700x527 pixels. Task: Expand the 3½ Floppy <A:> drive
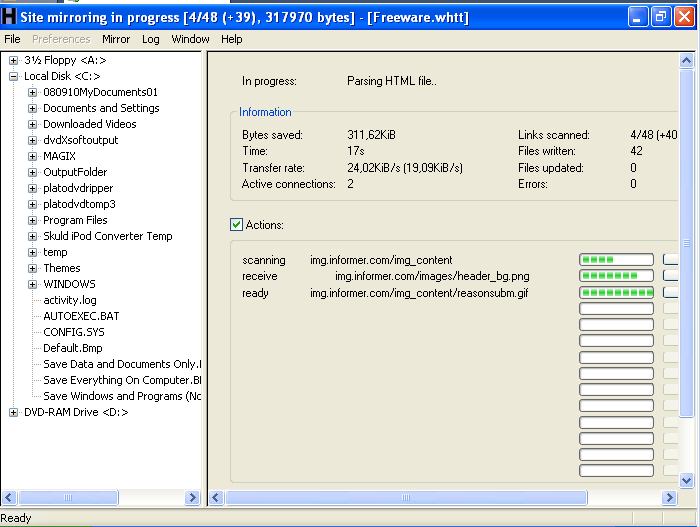pyautogui.click(x=13, y=60)
